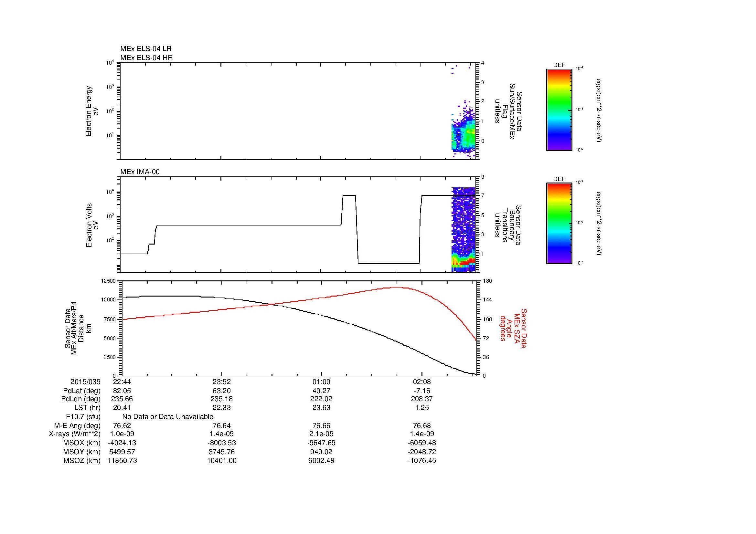Click the X-rays value '2.1e-09'
Screen dimensions: 756x534
[321, 434]
